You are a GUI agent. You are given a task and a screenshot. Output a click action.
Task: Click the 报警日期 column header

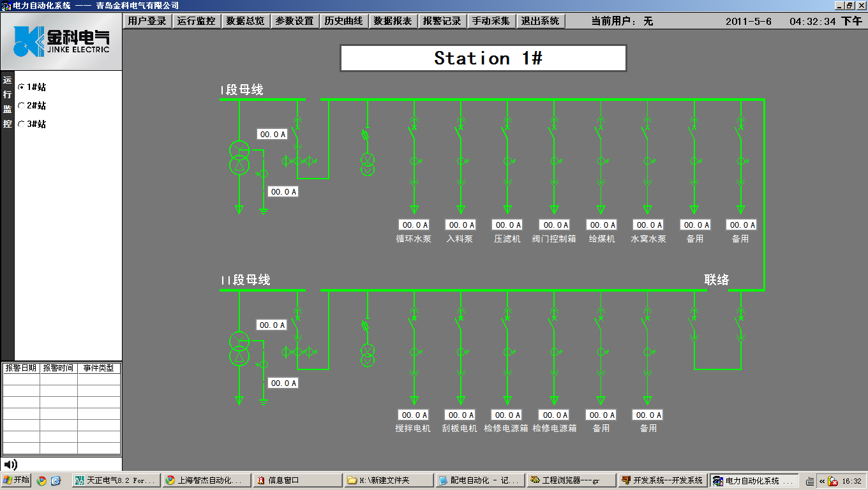click(21, 368)
